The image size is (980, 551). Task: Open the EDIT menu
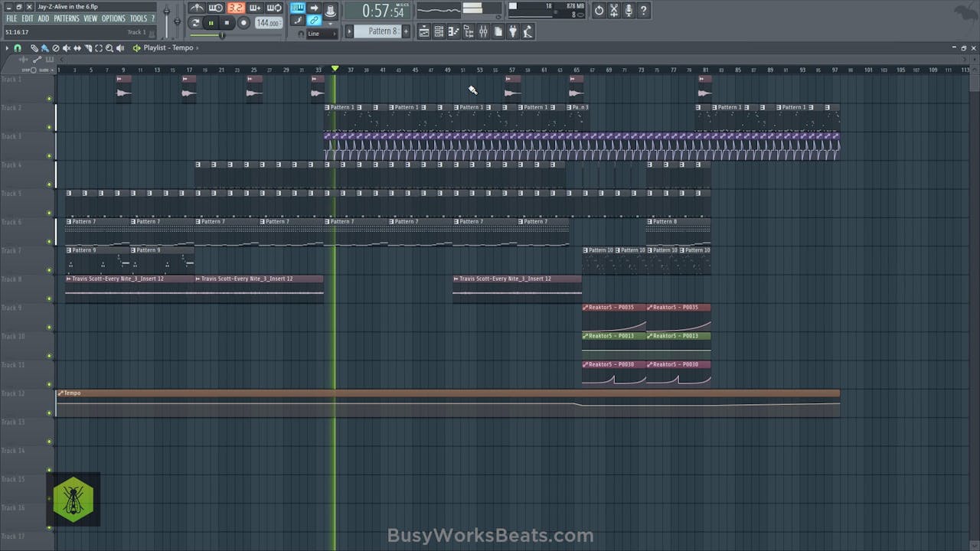click(28, 18)
